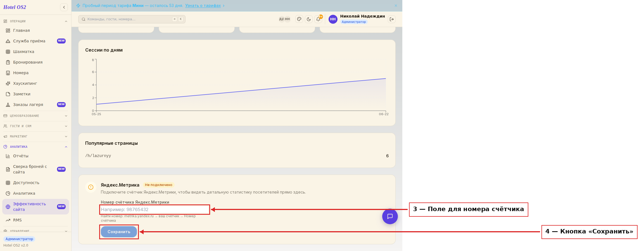Open notifications from the bell icon
644x251 pixels.
coord(318,19)
